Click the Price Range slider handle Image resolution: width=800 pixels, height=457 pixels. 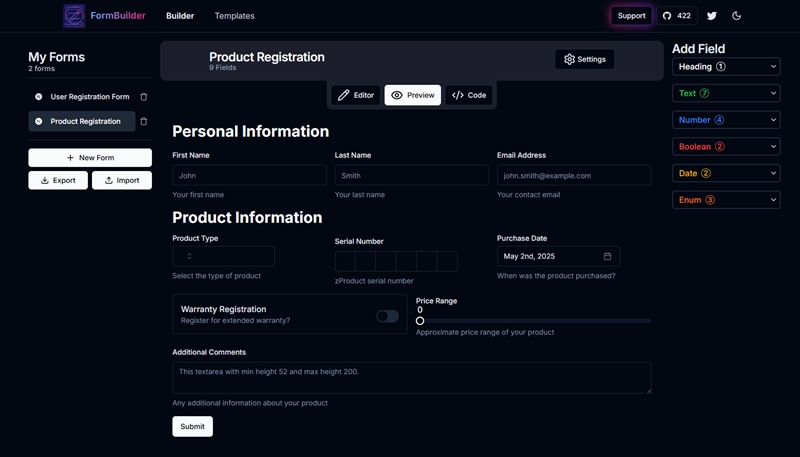point(420,321)
